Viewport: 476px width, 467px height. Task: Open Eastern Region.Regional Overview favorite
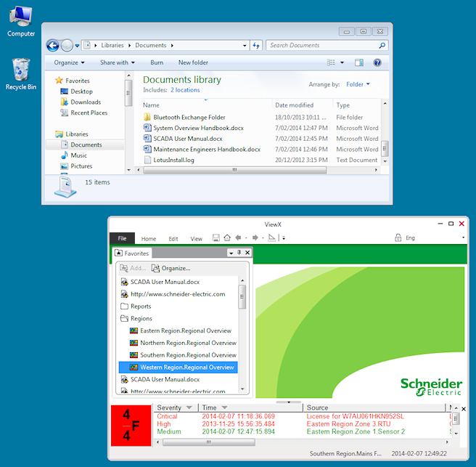185,330
